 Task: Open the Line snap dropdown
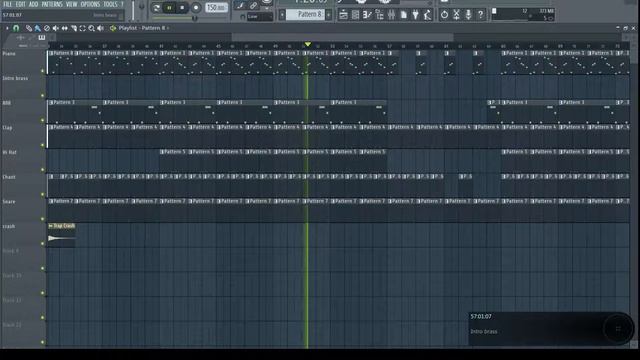click(260, 17)
